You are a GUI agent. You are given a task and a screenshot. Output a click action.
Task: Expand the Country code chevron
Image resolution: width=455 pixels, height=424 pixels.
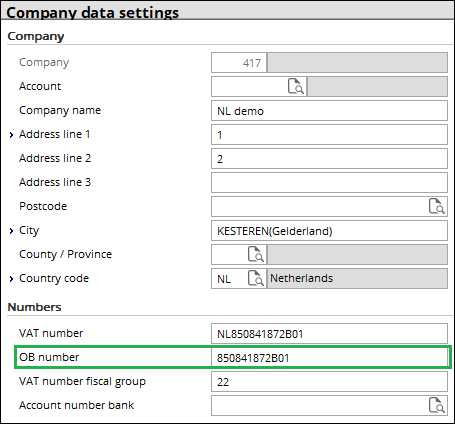click(11, 279)
